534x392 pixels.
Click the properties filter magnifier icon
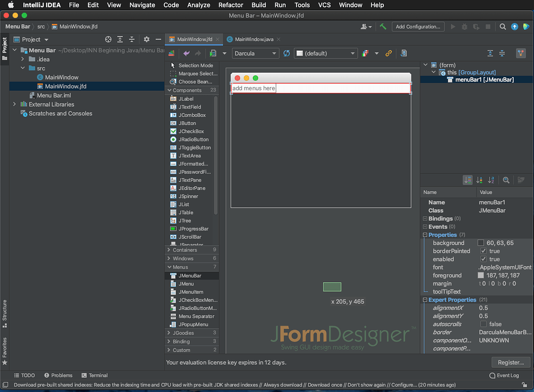506,180
